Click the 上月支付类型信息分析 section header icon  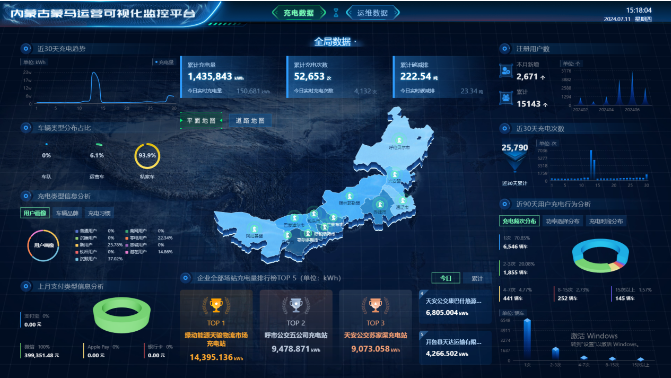pyautogui.click(x=26, y=286)
